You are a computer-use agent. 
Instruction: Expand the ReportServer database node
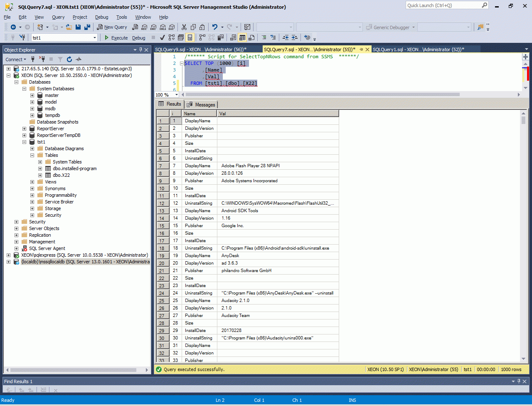[x=24, y=129]
